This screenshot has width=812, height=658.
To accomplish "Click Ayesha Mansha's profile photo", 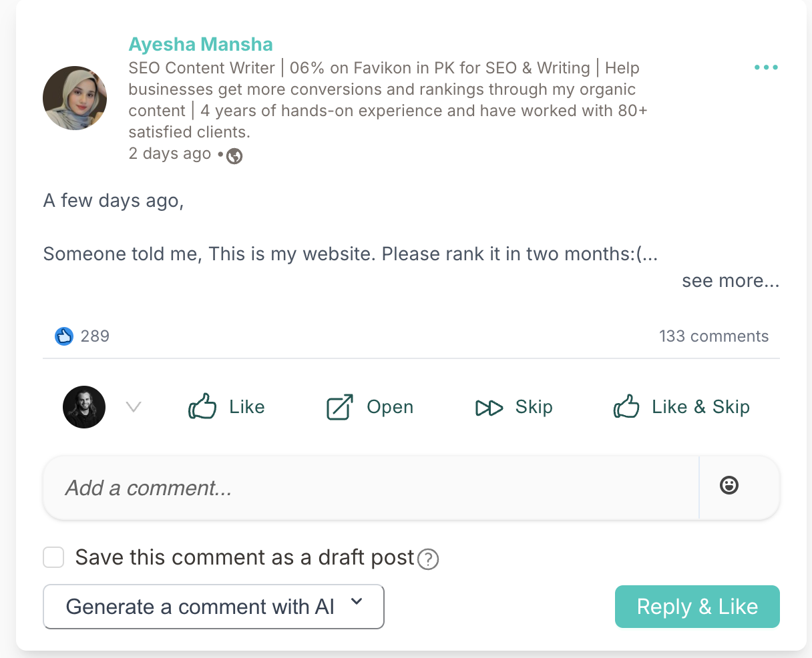I will (75, 98).
